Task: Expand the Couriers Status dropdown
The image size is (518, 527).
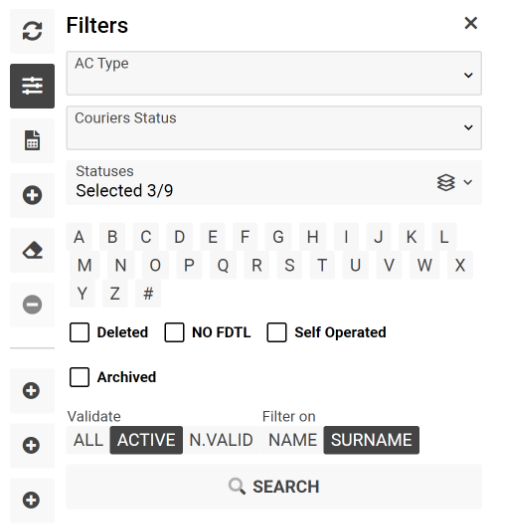Action: [x=274, y=128]
